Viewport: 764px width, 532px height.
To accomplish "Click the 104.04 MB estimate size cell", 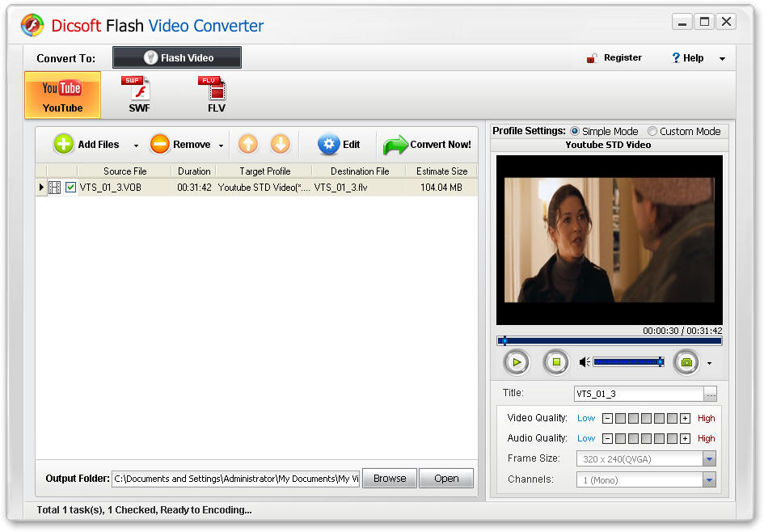I will click(x=441, y=187).
